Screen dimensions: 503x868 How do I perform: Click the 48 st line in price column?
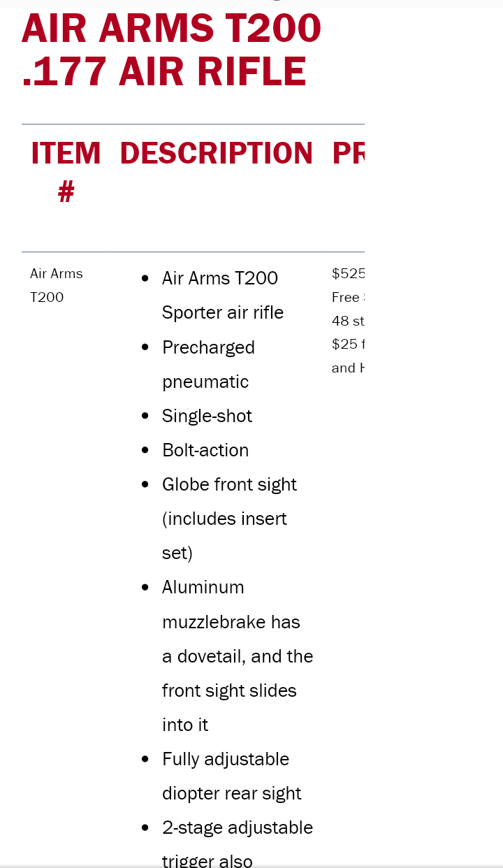pyautogui.click(x=348, y=321)
